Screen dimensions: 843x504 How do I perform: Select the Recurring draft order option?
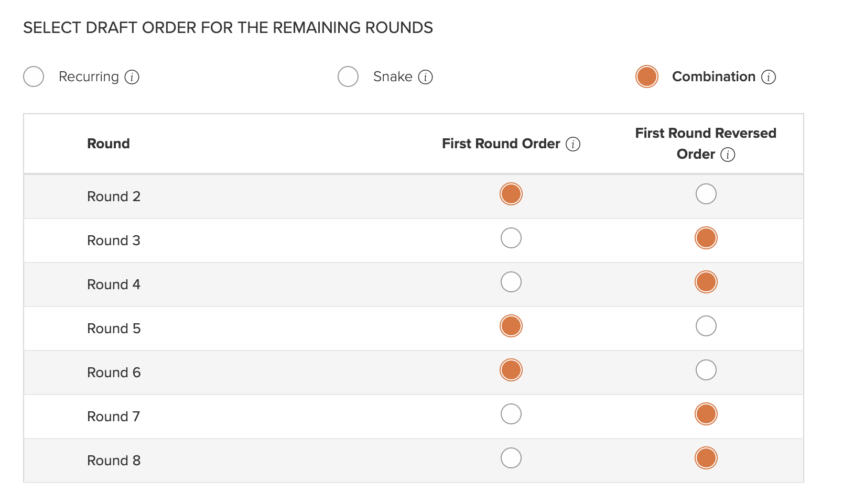point(34,76)
